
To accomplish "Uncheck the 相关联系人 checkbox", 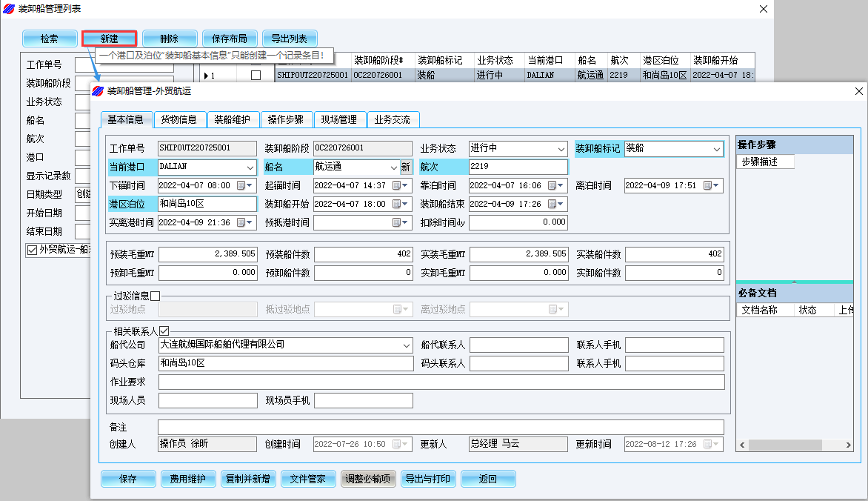I will 164,331.
